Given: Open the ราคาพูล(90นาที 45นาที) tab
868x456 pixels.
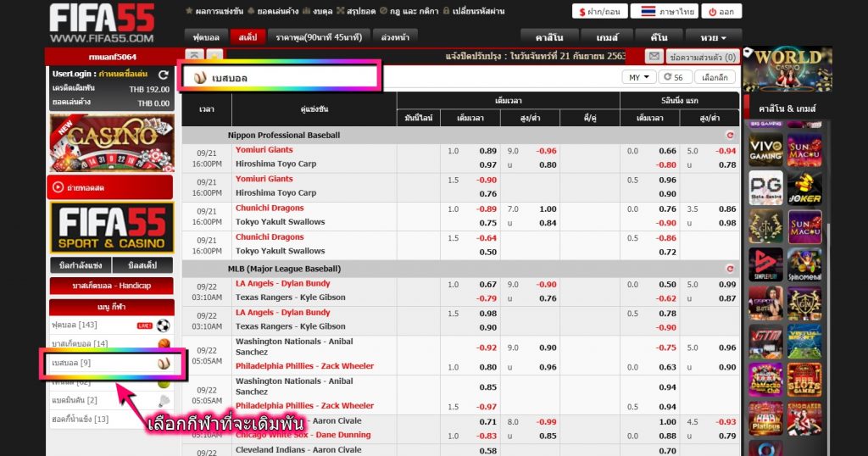Looking at the screenshot, I should click(319, 37).
